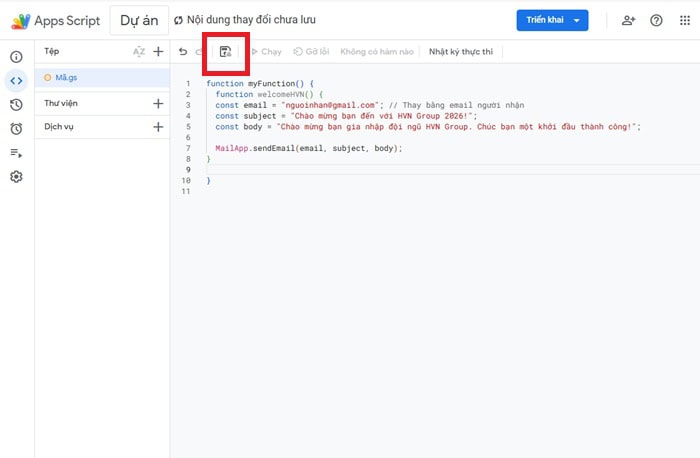Sort files with the AZ icon
The width and height of the screenshot is (700, 458).
pyautogui.click(x=139, y=52)
